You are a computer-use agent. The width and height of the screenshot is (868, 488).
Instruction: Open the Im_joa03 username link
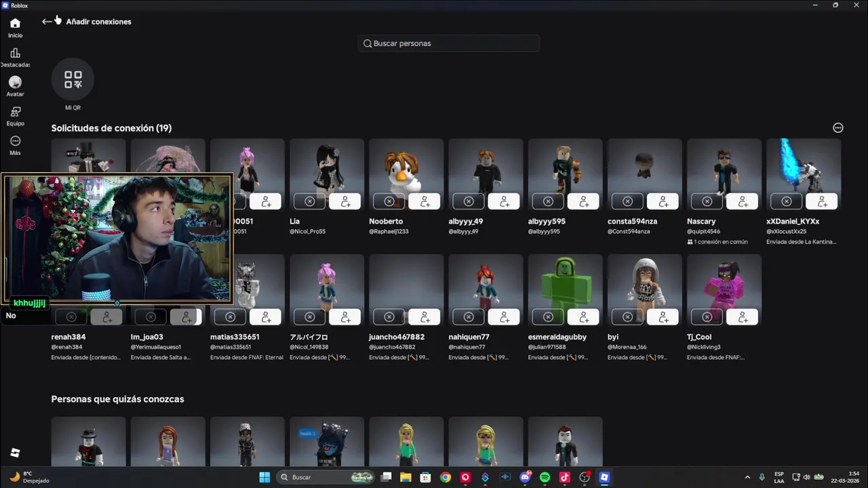pyautogui.click(x=147, y=337)
